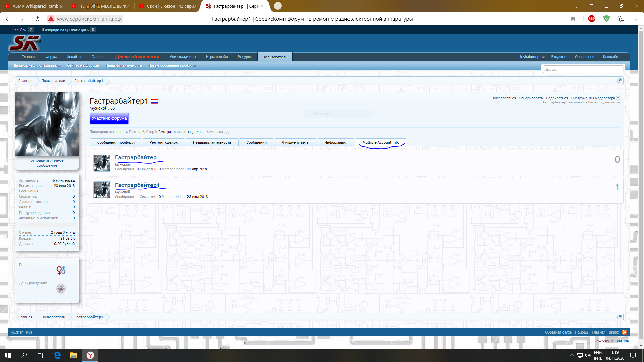The image size is (644, 362).
Task: Click the Adblock Plus extension icon
Action: point(592,19)
